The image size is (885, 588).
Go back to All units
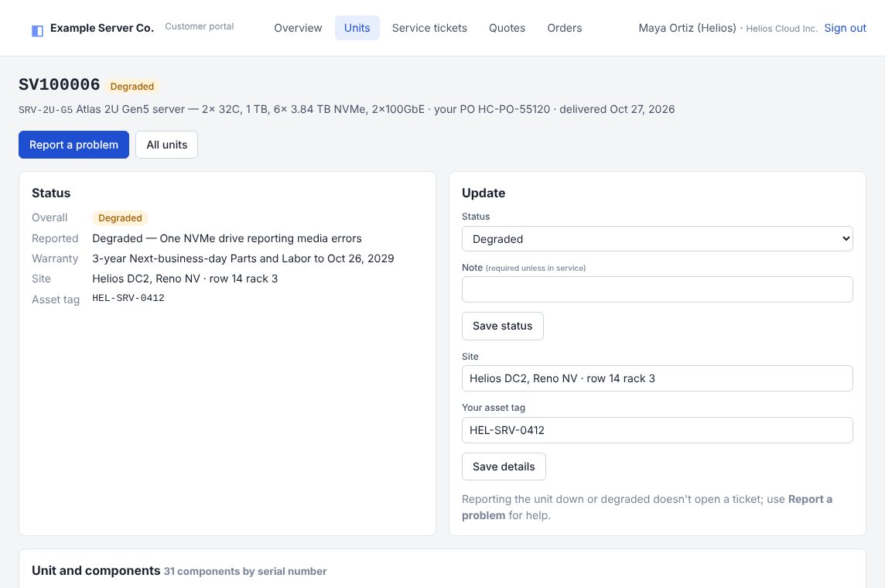click(x=166, y=145)
